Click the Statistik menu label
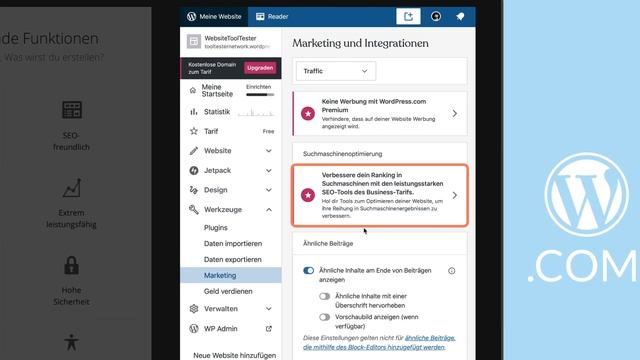 click(217, 111)
